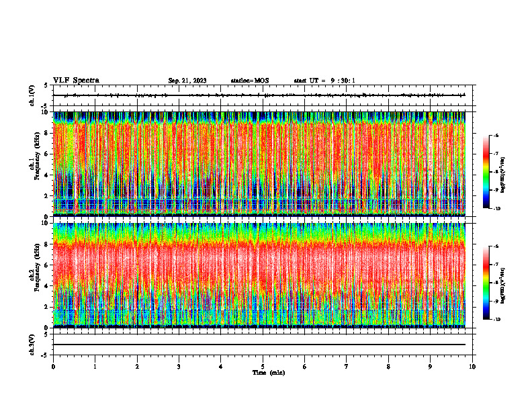Select the ch.1 colorbar log(PSD) unit label
This screenshot has width=532, height=411.
pyautogui.click(x=502, y=175)
